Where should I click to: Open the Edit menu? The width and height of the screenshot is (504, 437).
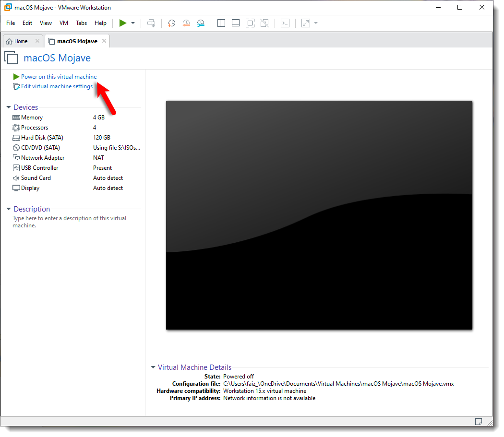click(x=27, y=23)
